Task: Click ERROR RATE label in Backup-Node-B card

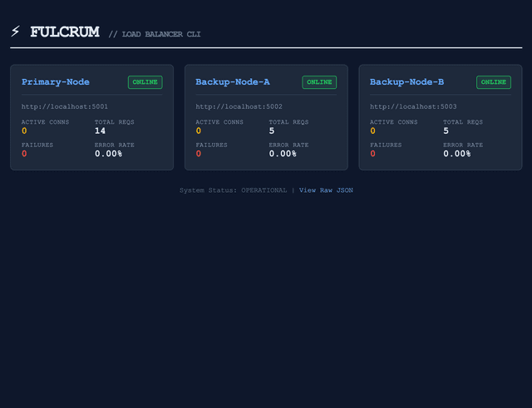Action: (463, 145)
